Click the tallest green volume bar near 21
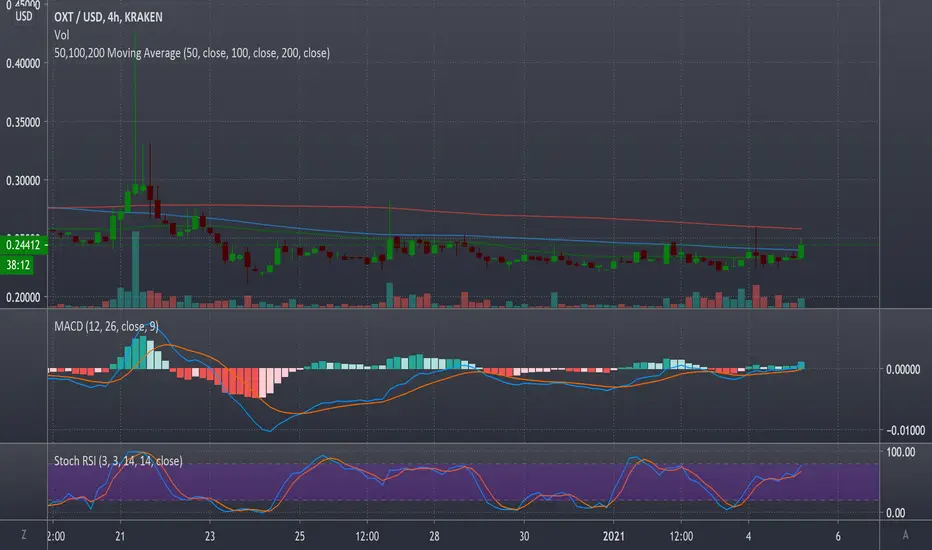Viewport: 932px width, 550px height. [x=135, y=269]
